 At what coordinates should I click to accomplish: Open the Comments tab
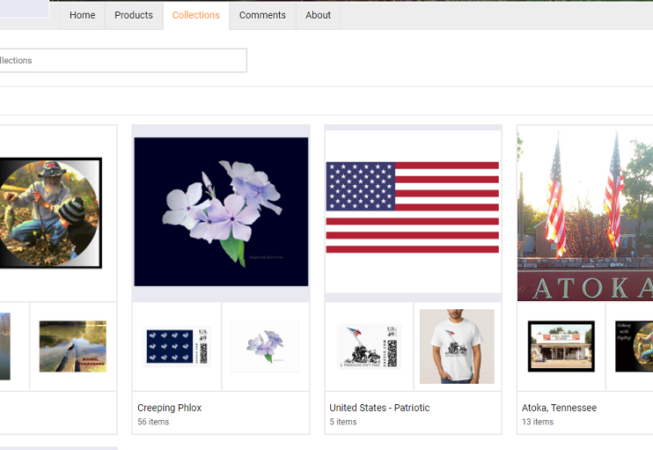click(262, 15)
